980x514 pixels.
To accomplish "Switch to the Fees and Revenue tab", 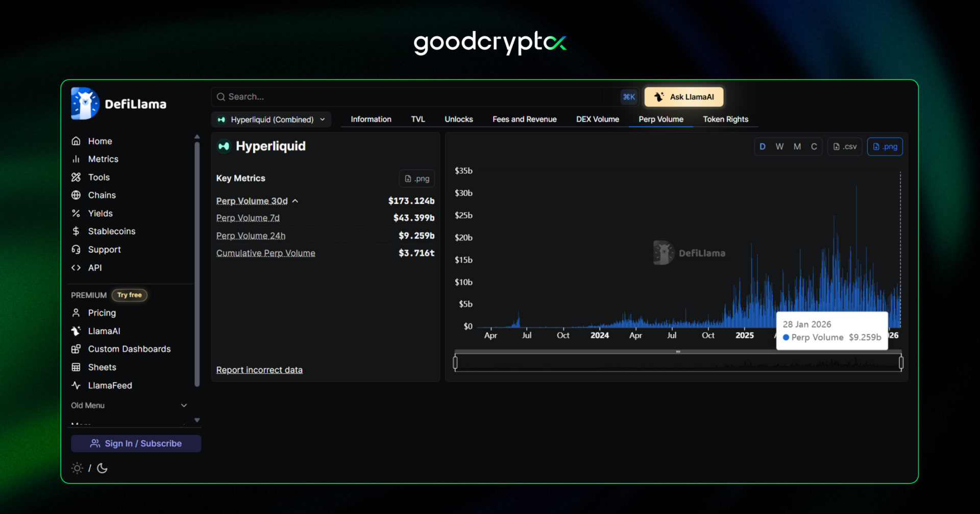I will (524, 119).
